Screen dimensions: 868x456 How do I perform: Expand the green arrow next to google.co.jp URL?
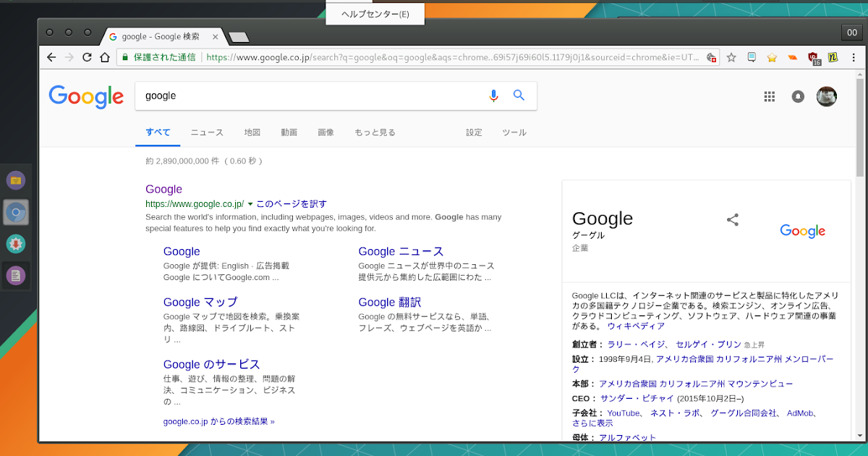[x=250, y=204]
